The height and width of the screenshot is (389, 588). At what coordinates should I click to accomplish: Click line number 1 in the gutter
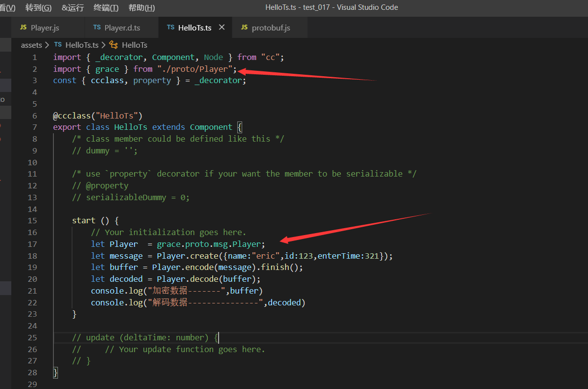point(34,58)
